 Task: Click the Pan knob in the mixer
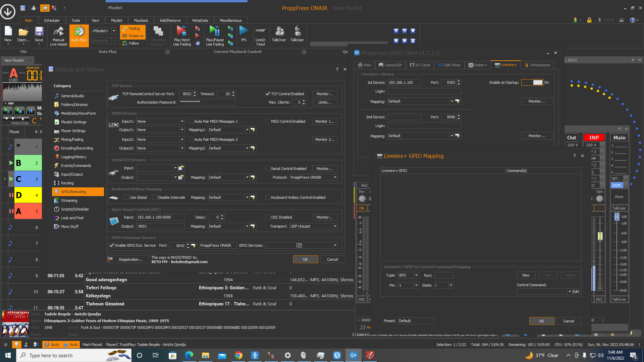pyautogui.click(x=362, y=199)
